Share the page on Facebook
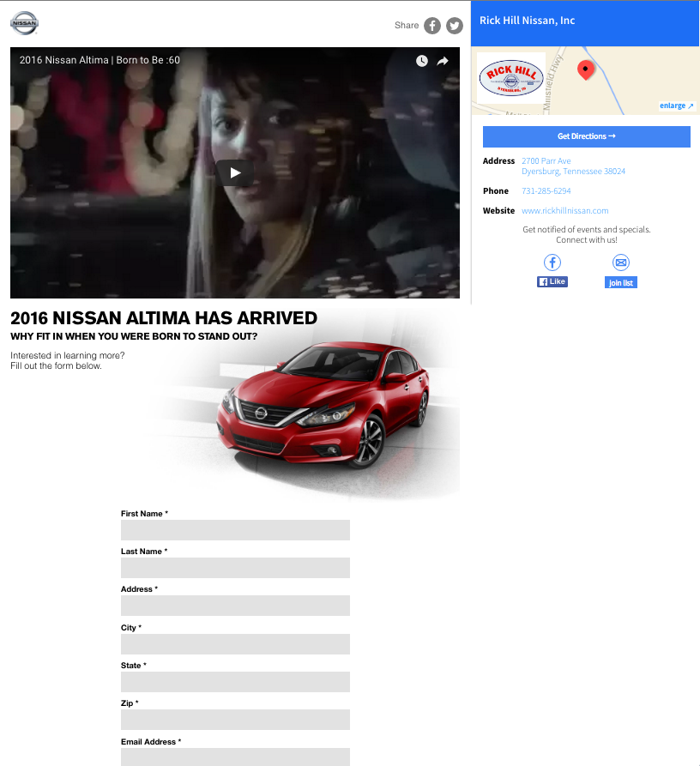 pyautogui.click(x=432, y=26)
